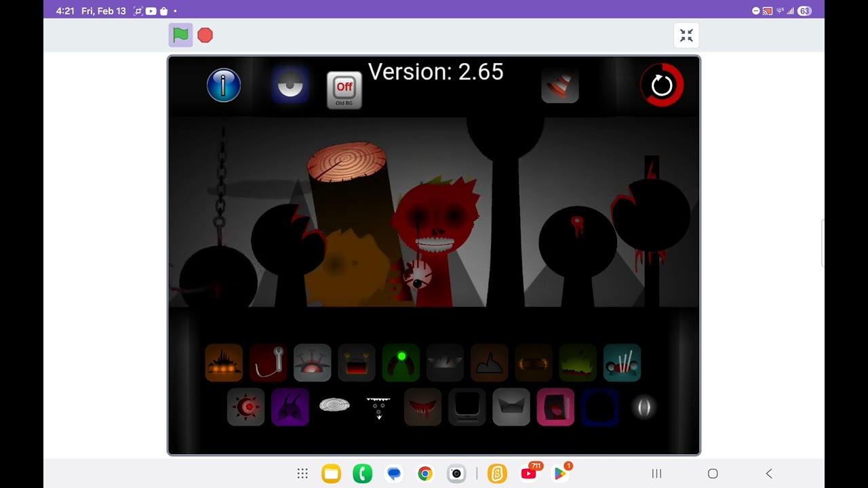This screenshot has height=488, width=868.
Task: Click the green flag to start project
Action: 180,35
